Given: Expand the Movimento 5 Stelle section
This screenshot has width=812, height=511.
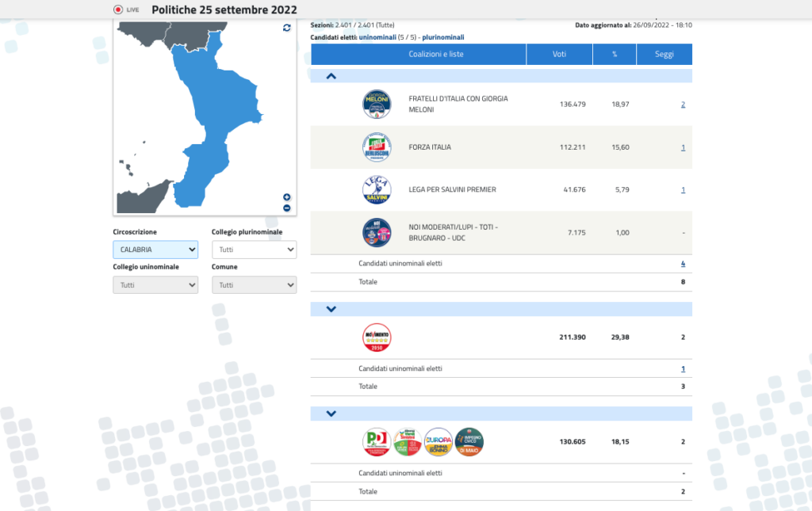Looking at the screenshot, I should pyautogui.click(x=331, y=309).
